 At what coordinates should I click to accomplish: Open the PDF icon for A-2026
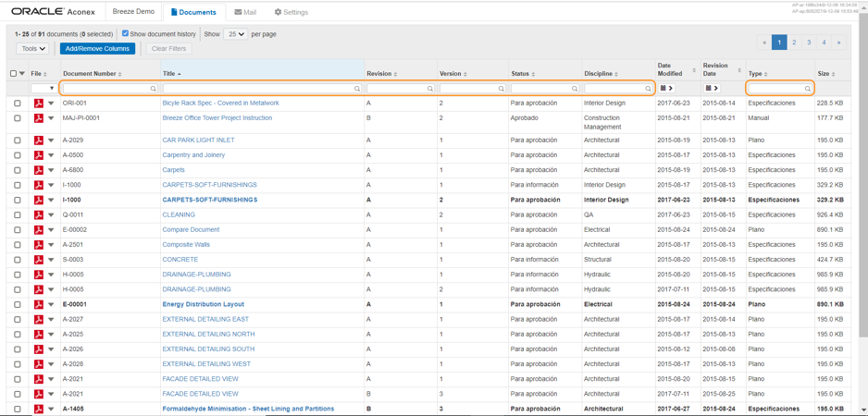[39, 349]
